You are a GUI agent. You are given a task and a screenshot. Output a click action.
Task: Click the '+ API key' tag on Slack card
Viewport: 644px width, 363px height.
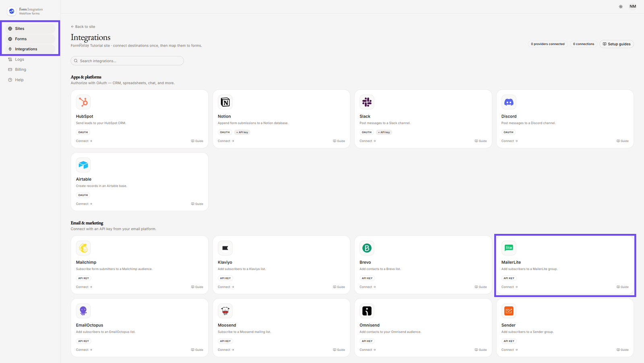coord(384,132)
